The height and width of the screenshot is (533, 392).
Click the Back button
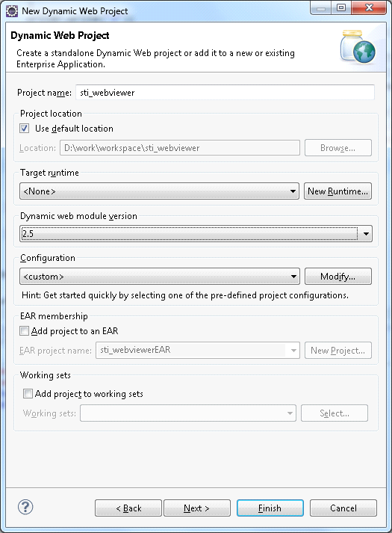click(x=128, y=508)
